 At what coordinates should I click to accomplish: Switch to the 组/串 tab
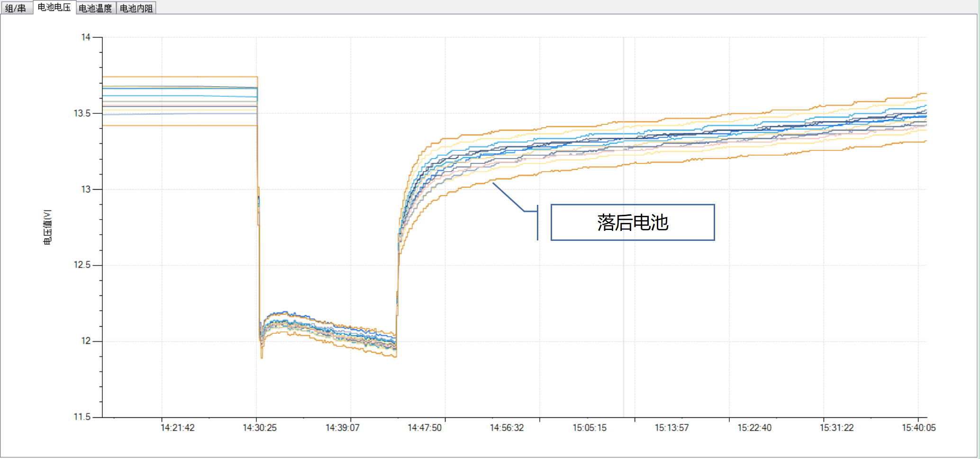[x=16, y=8]
